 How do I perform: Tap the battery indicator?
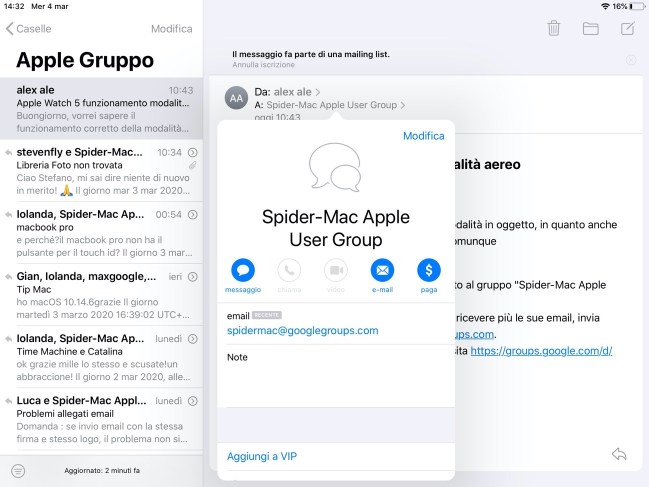(637, 6)
